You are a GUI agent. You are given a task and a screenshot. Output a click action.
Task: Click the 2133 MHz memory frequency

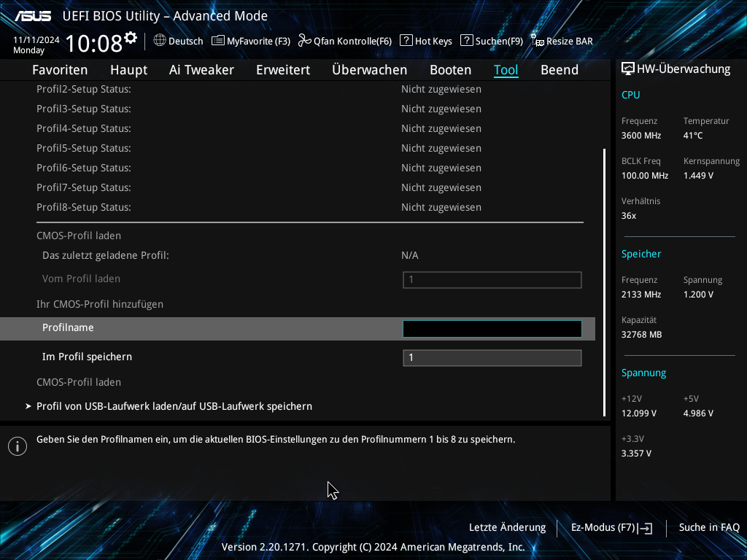tap(641, 295)
